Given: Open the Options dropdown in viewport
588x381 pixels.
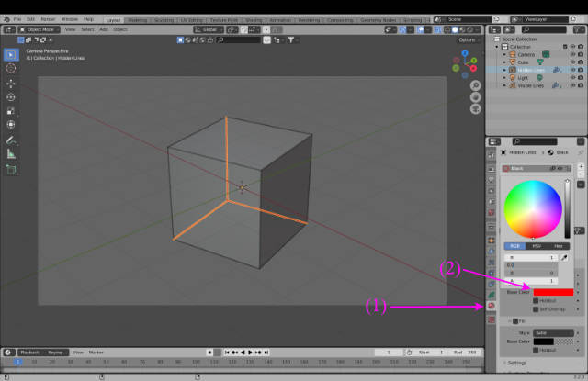Looking at the screenshot, I should [x=469, y=39].
